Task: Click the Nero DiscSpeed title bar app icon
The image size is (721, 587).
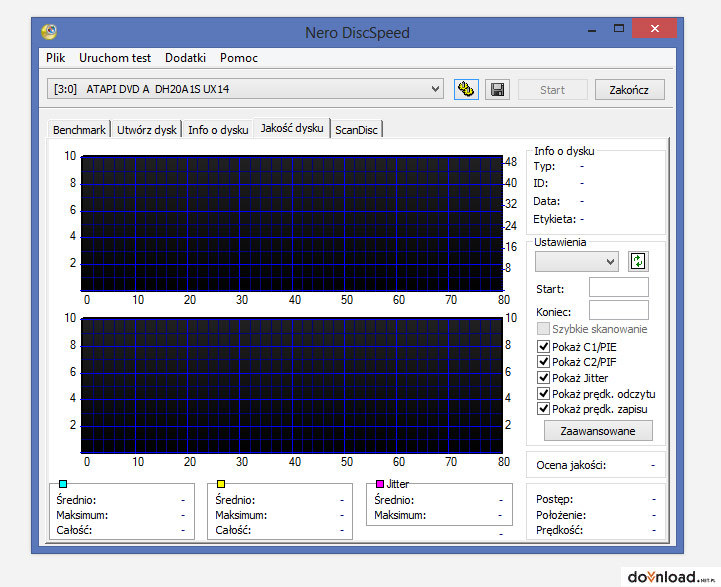Action: point(49,32)
